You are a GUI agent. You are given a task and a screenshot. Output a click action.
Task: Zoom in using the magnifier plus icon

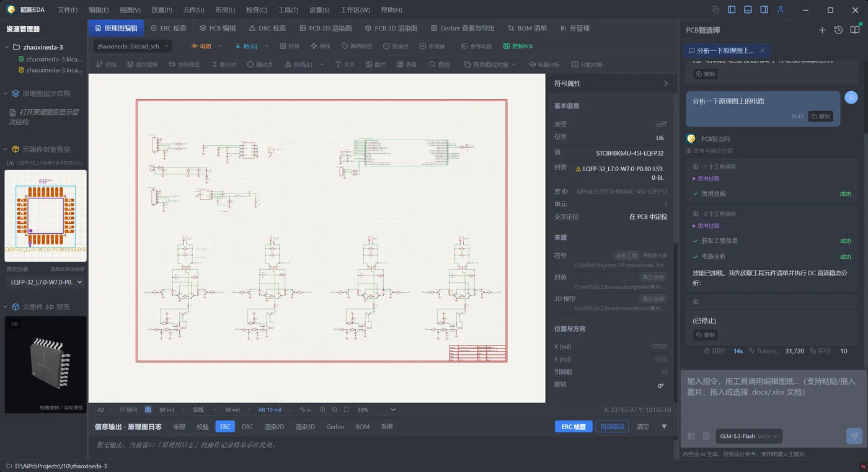click(322, 410)
